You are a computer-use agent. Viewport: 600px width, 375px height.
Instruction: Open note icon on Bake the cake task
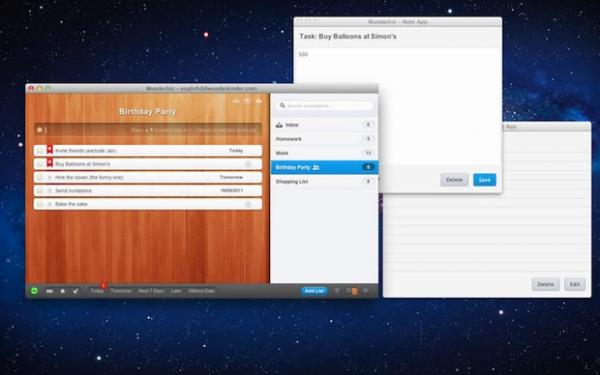[x=248, y=204]
